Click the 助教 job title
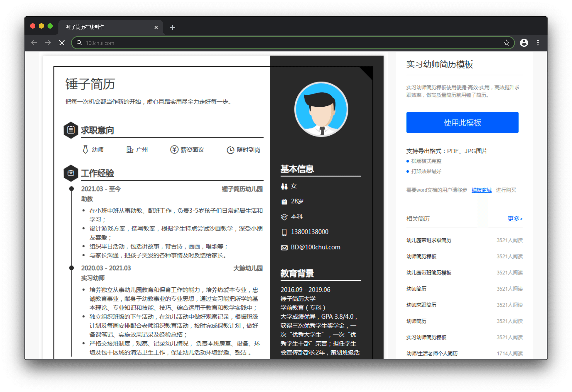The width and height of the screenshot is (572, 392). (x=87, y=199)
